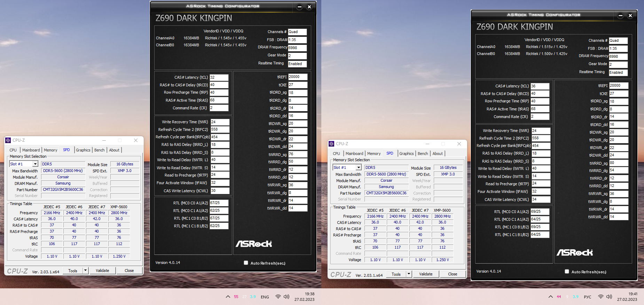Switch to CPU tab in left CPU-Z
Image resolution: width=644 pixels, height=305 pixels.
click(x=13, y=150)
